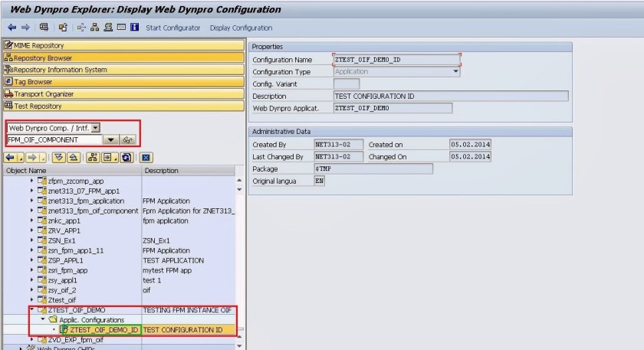Open the Web Dynpro Comp. / Intf. dropdown

point(95,128)
